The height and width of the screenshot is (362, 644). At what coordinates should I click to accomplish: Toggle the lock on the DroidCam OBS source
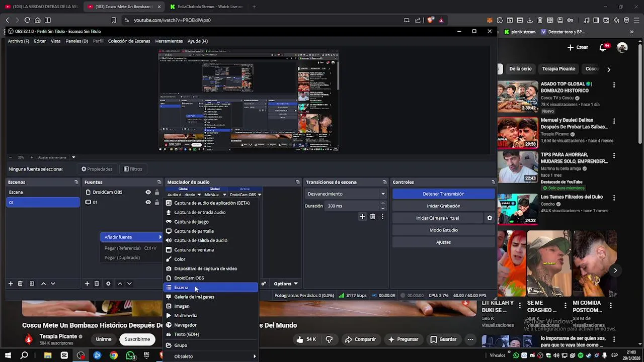157,192
